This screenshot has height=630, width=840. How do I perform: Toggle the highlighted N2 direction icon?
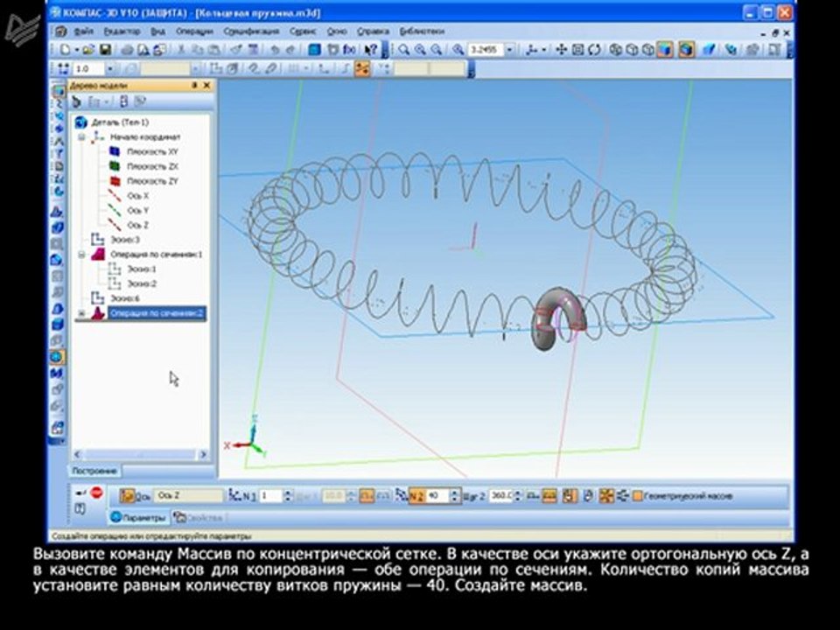pyautogui.click(x=416, y=495)
